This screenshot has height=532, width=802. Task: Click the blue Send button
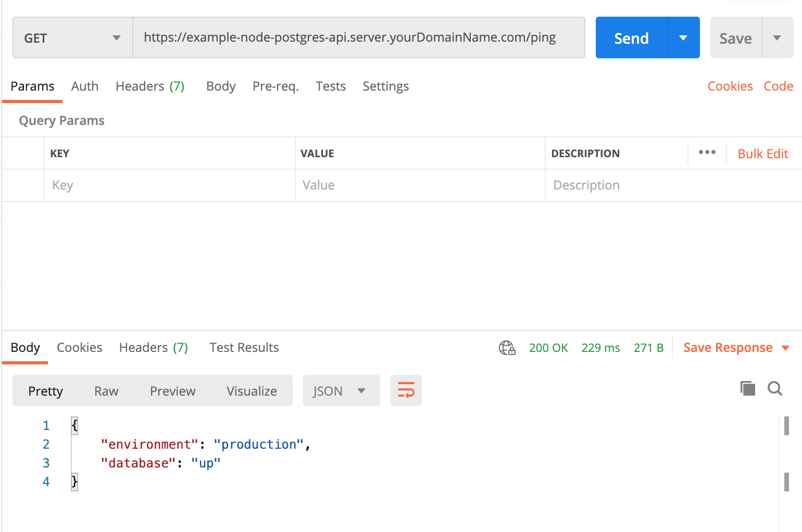(x=631, y=38)
